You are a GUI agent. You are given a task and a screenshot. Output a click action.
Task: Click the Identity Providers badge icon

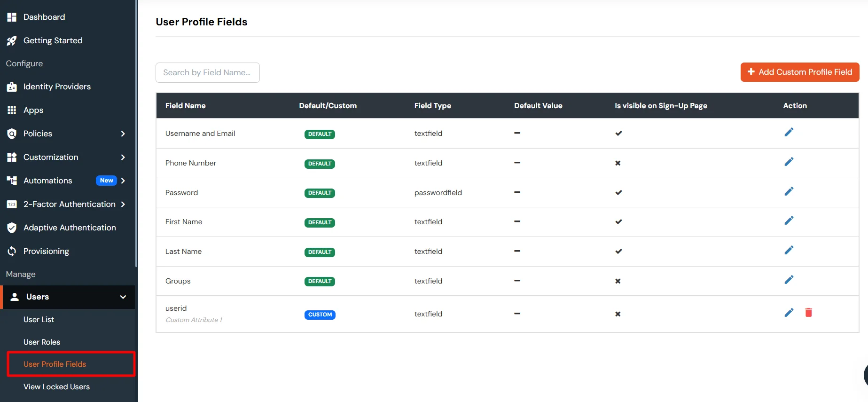(12, 87)
